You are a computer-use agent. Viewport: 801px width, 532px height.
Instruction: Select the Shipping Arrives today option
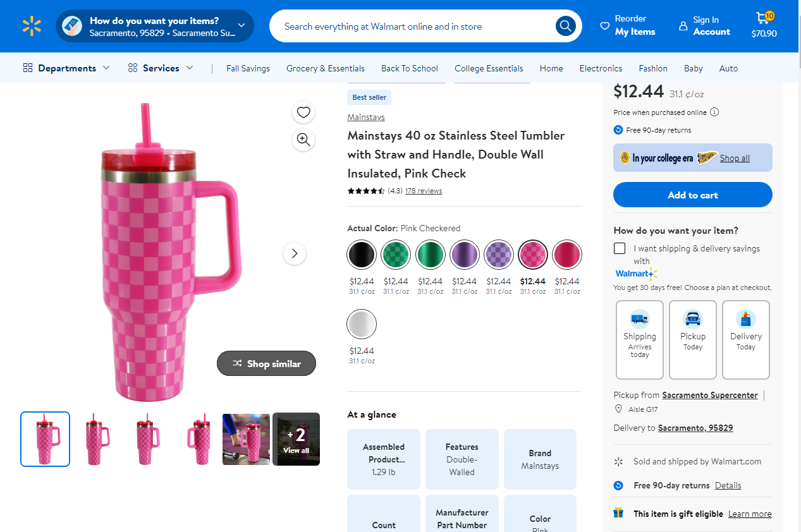[639, 339]
